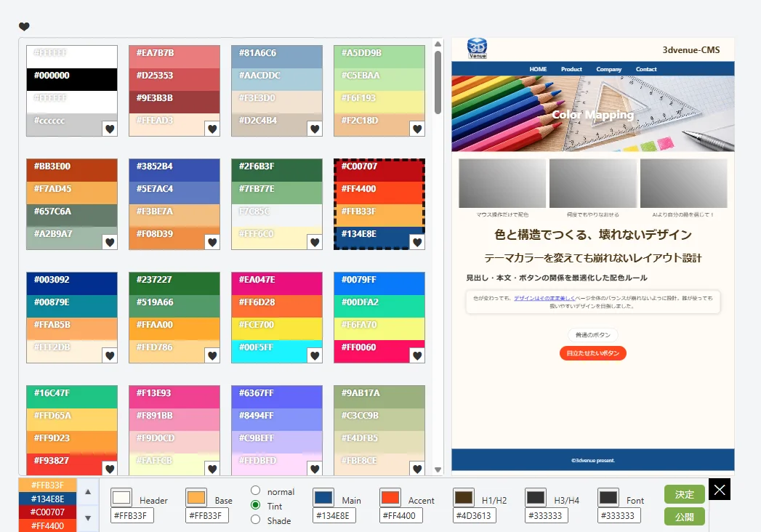Click the ©3dvenue present footer text
Image resolution: width=761 pixels, height=532 pixels.
592,460
